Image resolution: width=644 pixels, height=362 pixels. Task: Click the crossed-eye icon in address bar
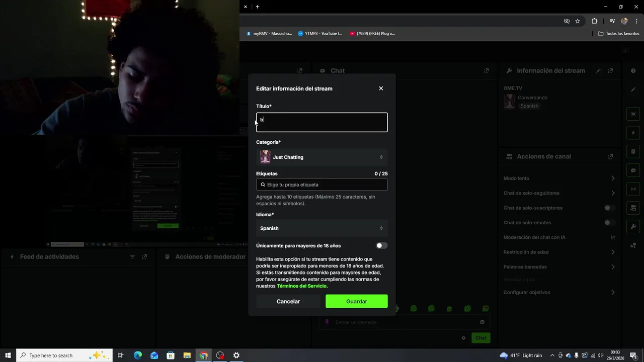click(567, 21)
